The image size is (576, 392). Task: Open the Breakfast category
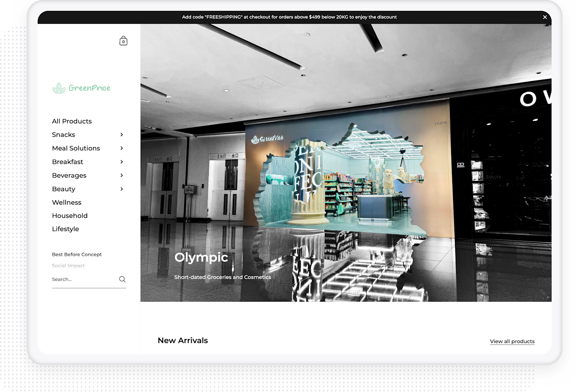click(x=68, y=162)
